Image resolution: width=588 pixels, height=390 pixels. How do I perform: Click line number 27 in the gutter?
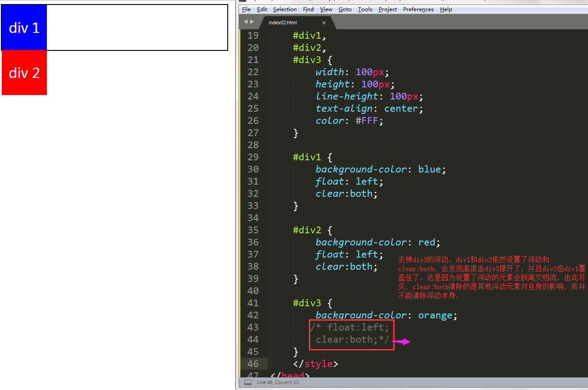click(x=253, y=133)
